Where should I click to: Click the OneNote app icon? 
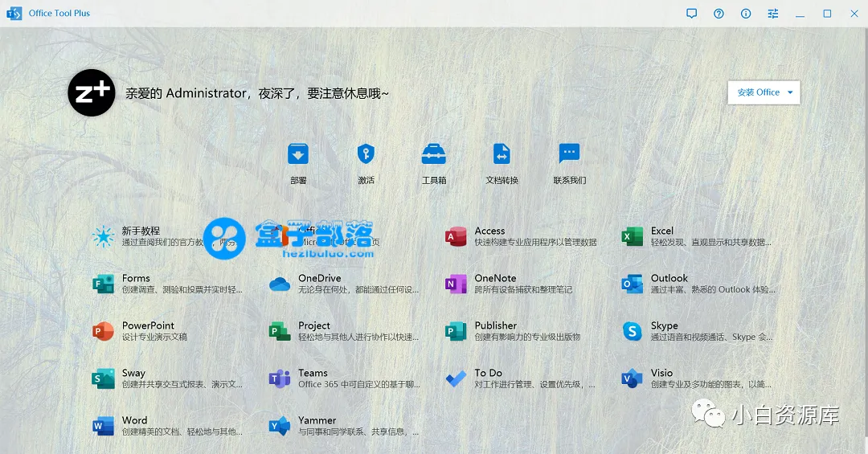(x=456, y=284)
